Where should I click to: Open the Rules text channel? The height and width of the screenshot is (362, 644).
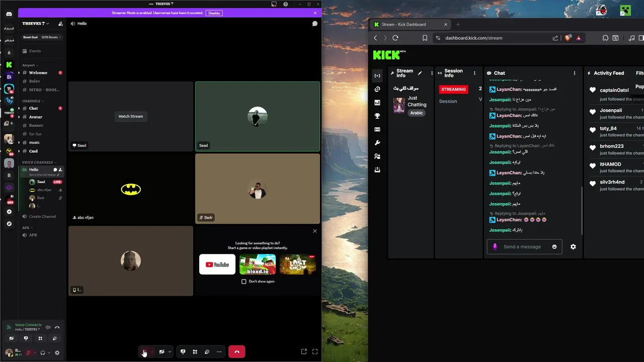tap(42, 81)
